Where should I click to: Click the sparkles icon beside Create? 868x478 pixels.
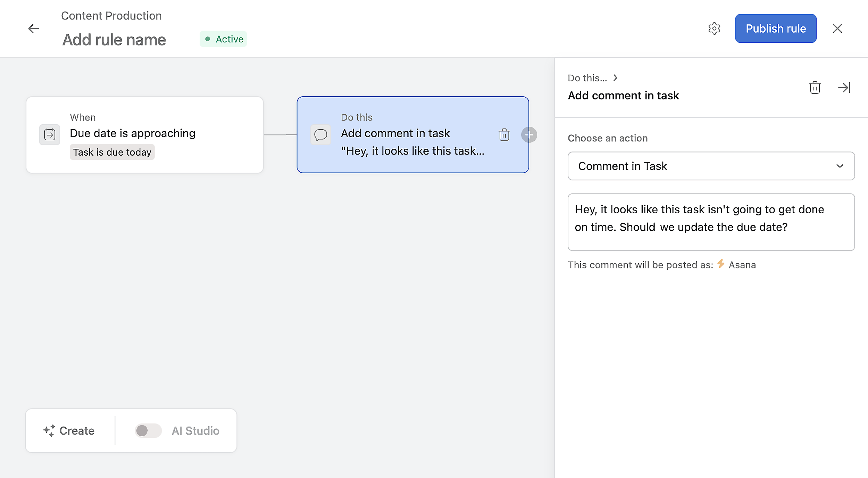(49, 430)
